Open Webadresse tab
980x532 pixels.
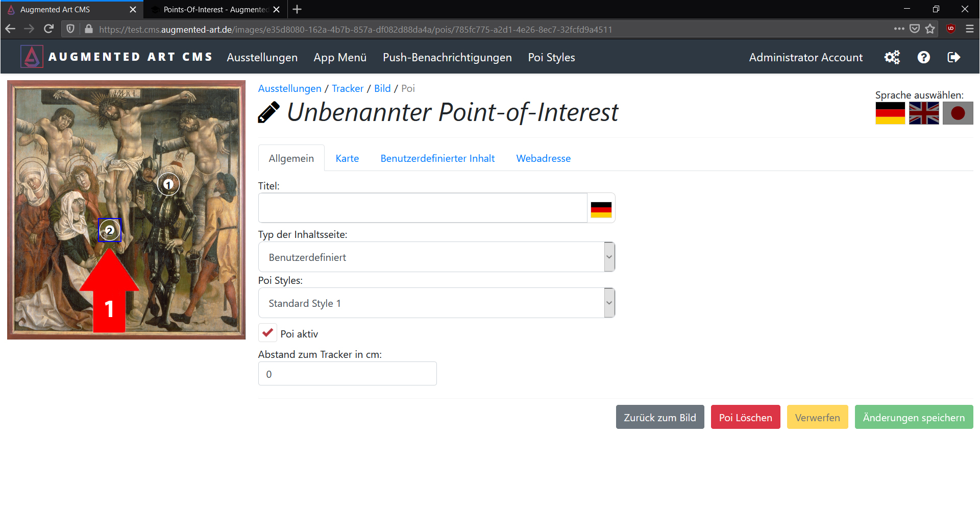[x=544, y=158]
